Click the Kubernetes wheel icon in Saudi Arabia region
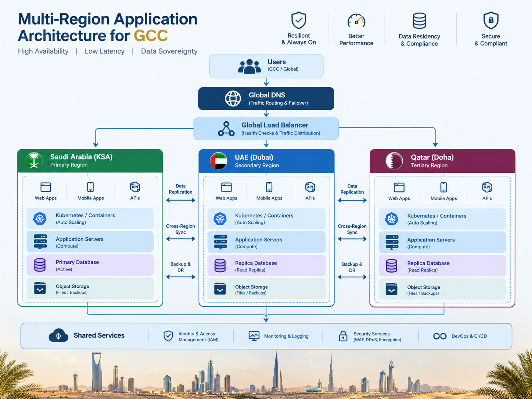The width and height of the screenshot is (532, 399). pyautogui.click(x=40, y=219)
